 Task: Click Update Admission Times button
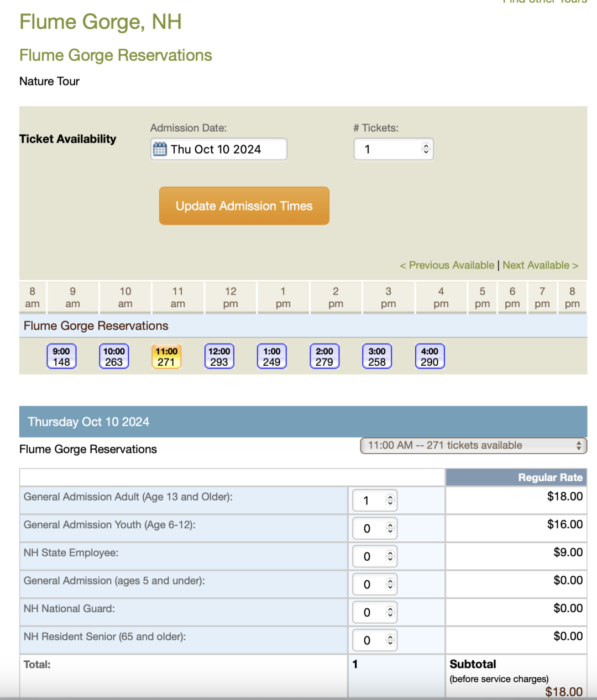coord(244,206)
